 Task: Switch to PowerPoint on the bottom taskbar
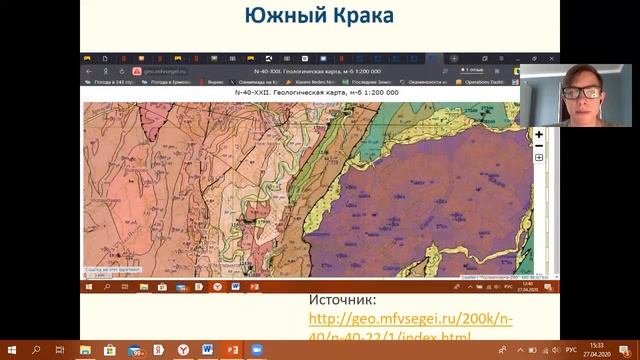(232, 350)
